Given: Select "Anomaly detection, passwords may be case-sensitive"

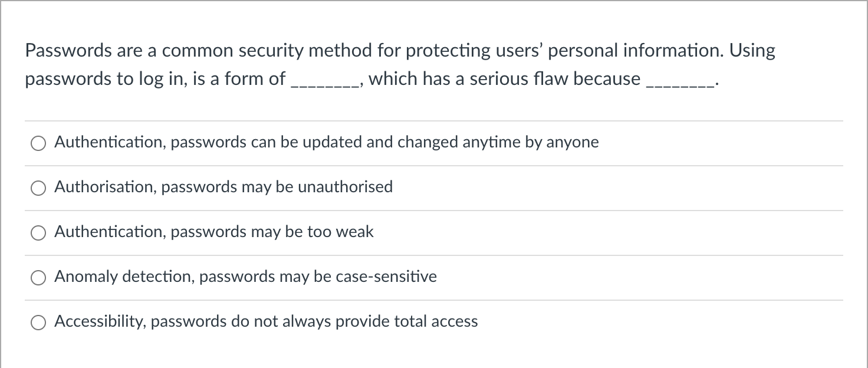Looking at the screenshot, I should click(x=38, y=277).
